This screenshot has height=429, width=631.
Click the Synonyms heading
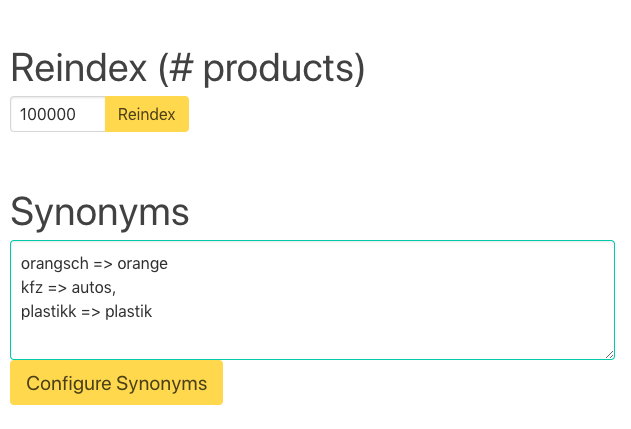(99, 212)
